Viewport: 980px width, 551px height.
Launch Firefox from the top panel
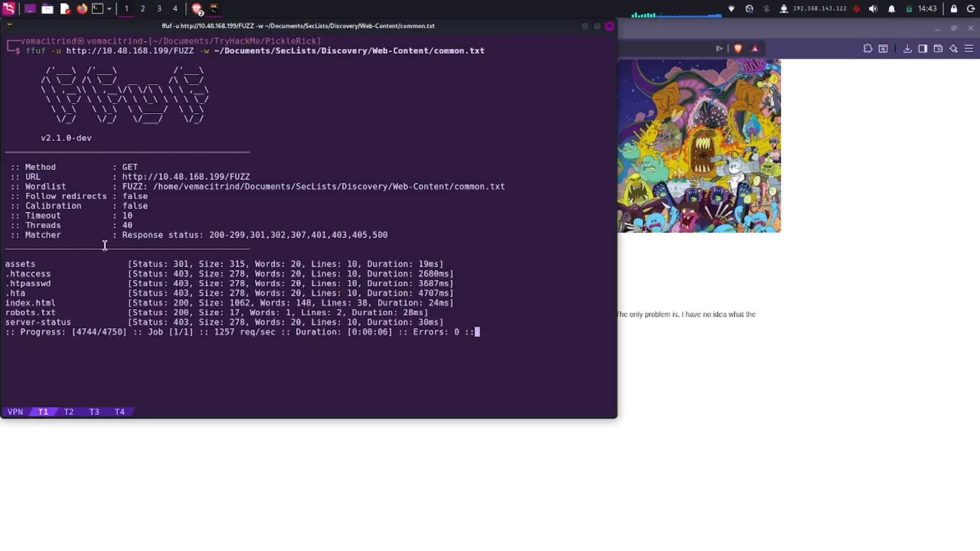pyautogui.click(x=82, y=9)
